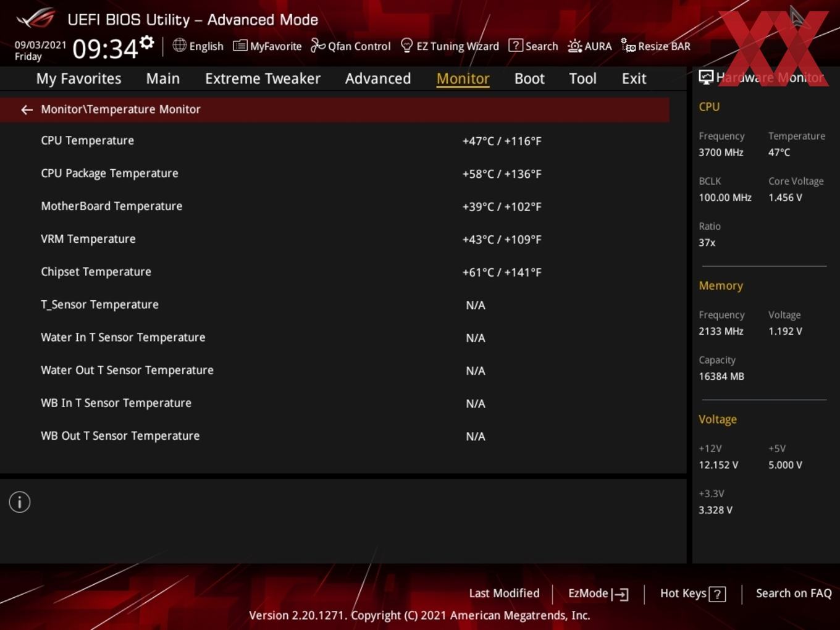Select Water Out T Sensor Temperature
The width and height of the screenshot is (840, 630).
coord(334,370)
